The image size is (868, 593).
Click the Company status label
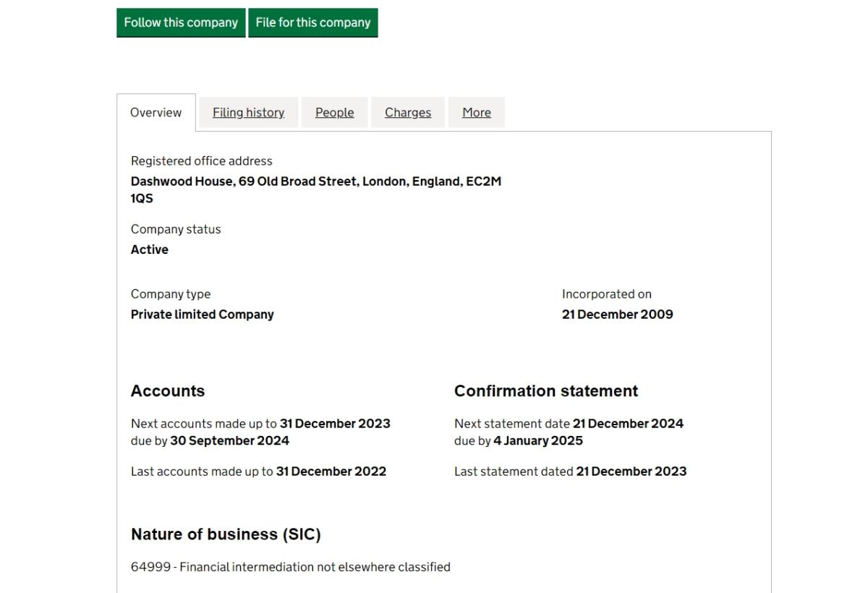pyautogui.click(x=176, y=229)
